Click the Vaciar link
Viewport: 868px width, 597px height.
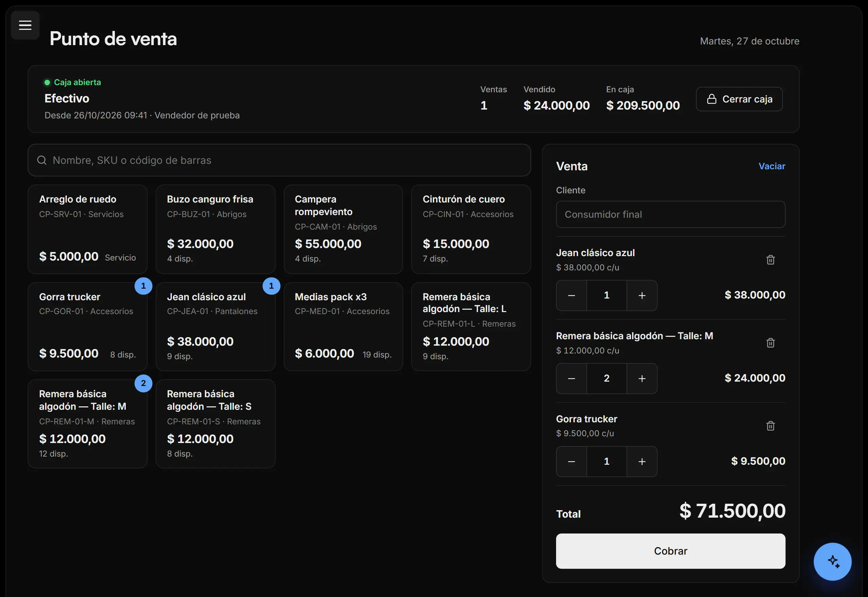[x=772, y=166]
